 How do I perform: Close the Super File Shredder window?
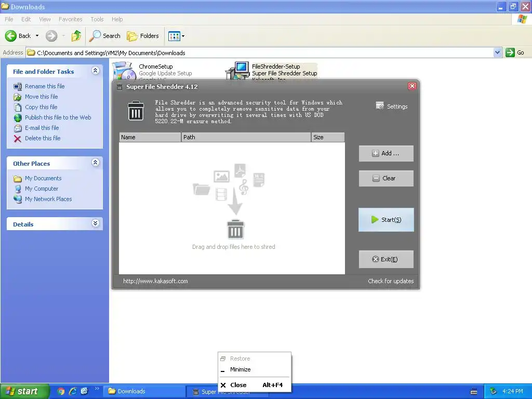pyautogui.click(x=412, y=86)
